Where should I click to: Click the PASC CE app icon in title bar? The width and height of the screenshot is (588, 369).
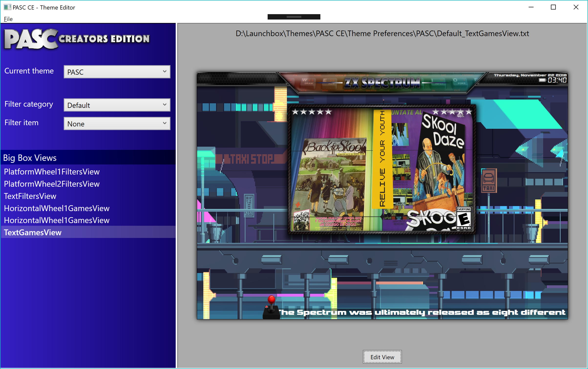click(x=7, y=7)
